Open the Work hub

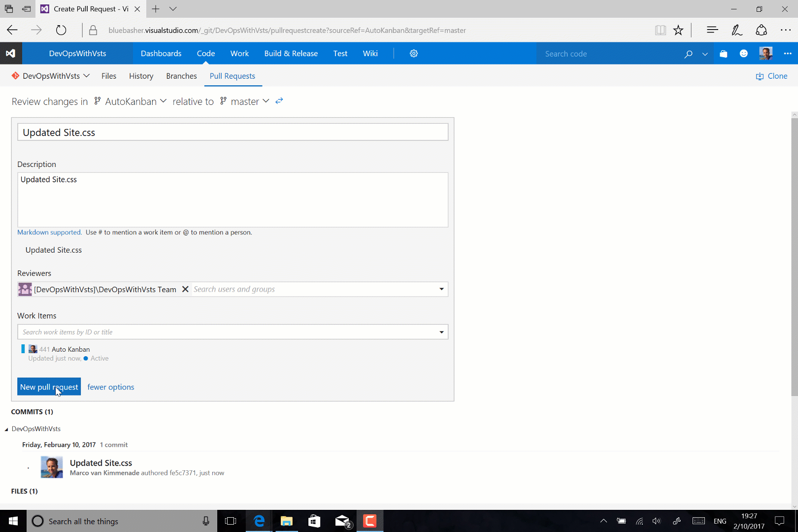pos(239,53)
